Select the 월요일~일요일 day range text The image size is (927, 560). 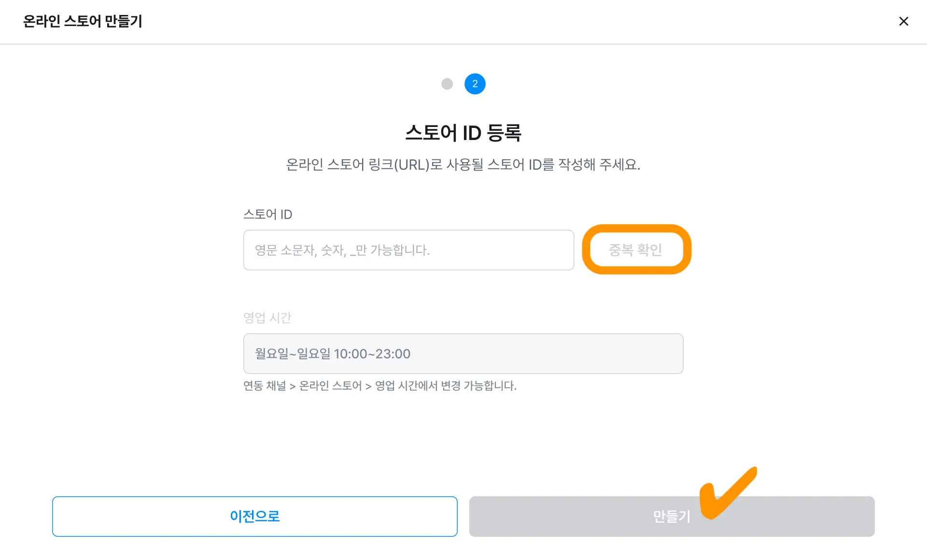click(293, 354)
